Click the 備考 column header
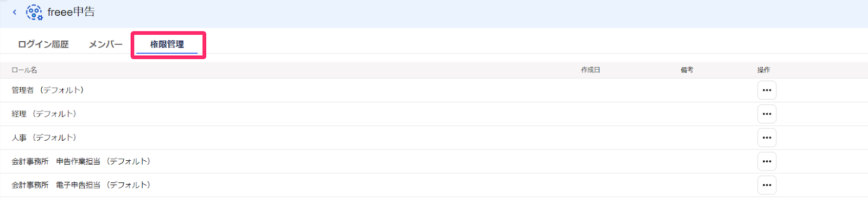 [687, 70]
